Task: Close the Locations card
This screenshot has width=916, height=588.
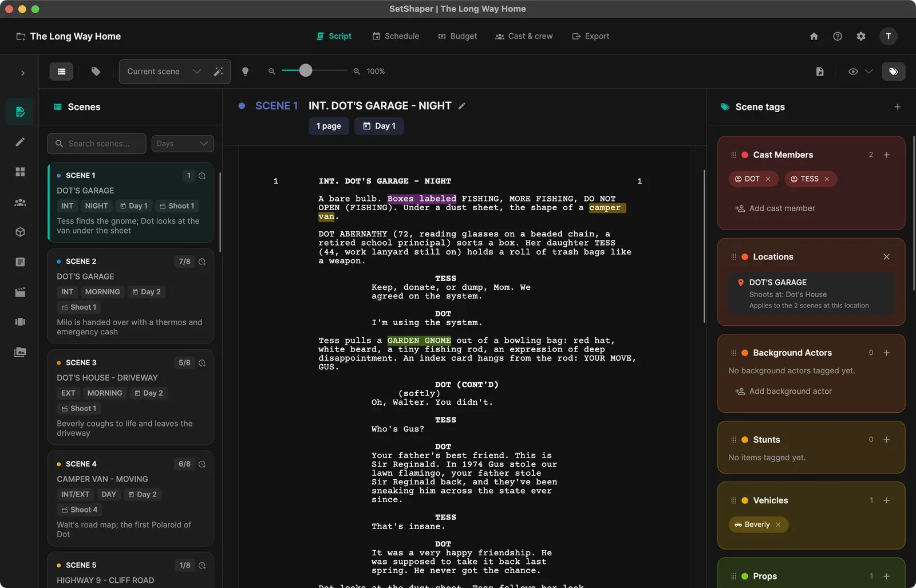Action: (886, 257)
